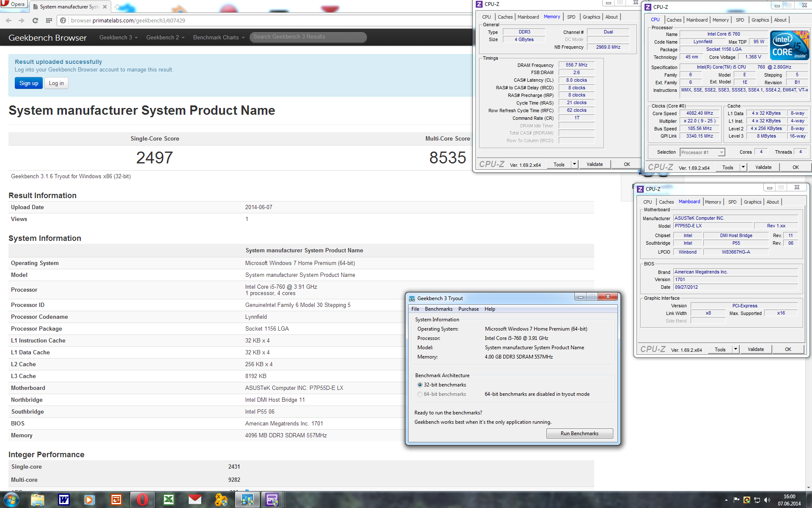Click the browser address bar URL

click(x=128, y=20)
